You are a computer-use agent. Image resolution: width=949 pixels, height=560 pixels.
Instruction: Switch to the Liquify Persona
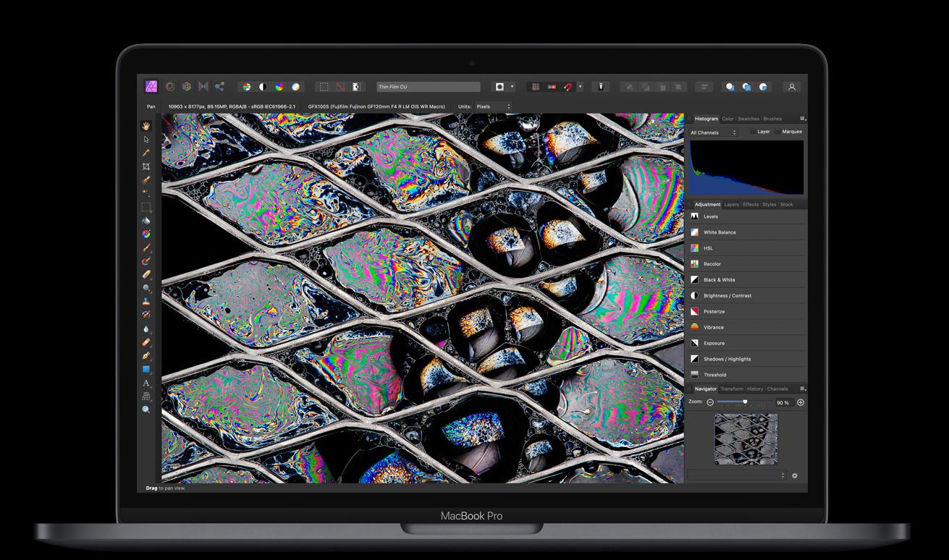pyautogui.click(x=170, y=87)
